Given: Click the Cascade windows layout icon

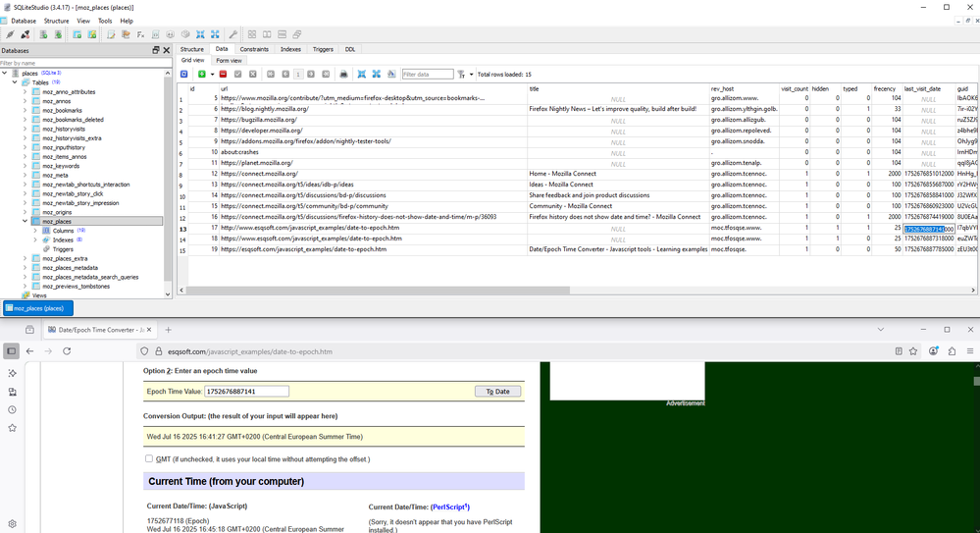Looking at the screenshot, I should [x=297, y=34].
